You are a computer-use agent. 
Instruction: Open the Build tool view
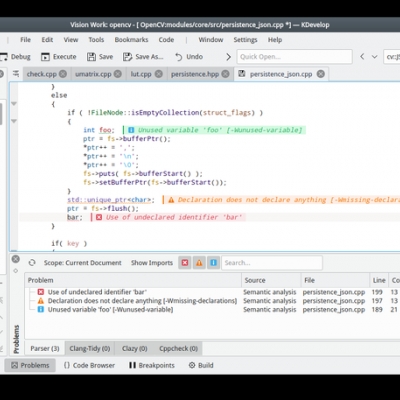[x=201, y=365]
